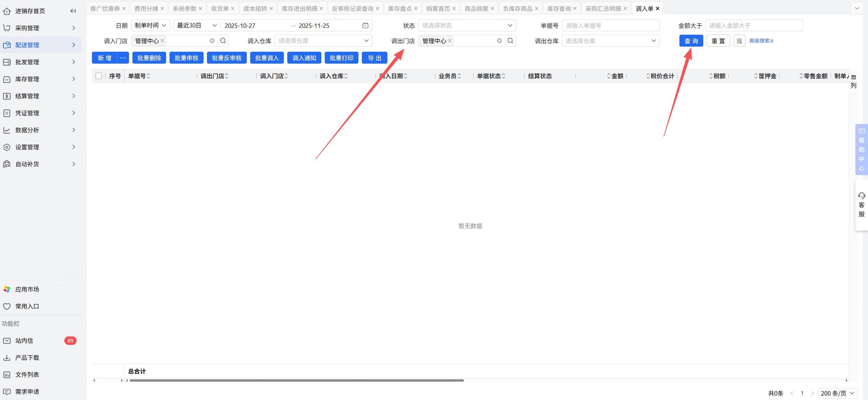
Task: Open 站内信 inbox icon
Action: click(7, 340)
